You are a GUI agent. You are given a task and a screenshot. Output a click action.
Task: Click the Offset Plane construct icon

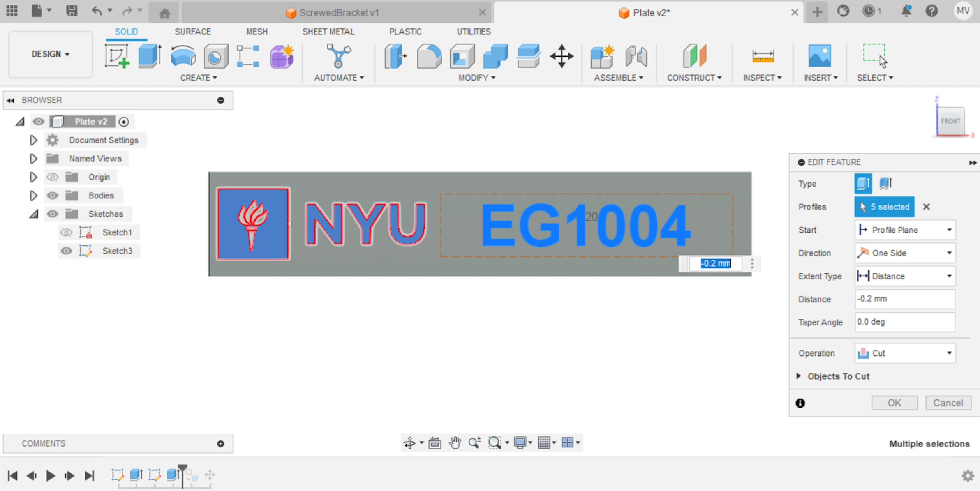694,56
